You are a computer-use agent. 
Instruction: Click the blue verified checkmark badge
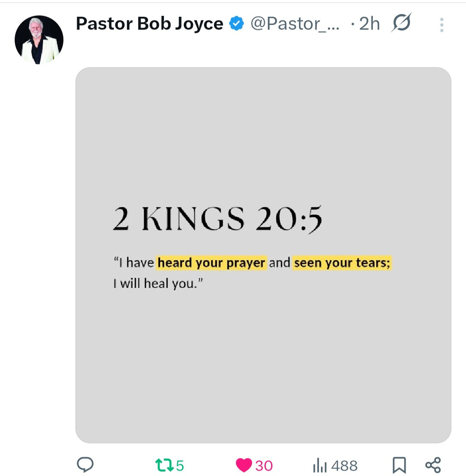point(236,24)
